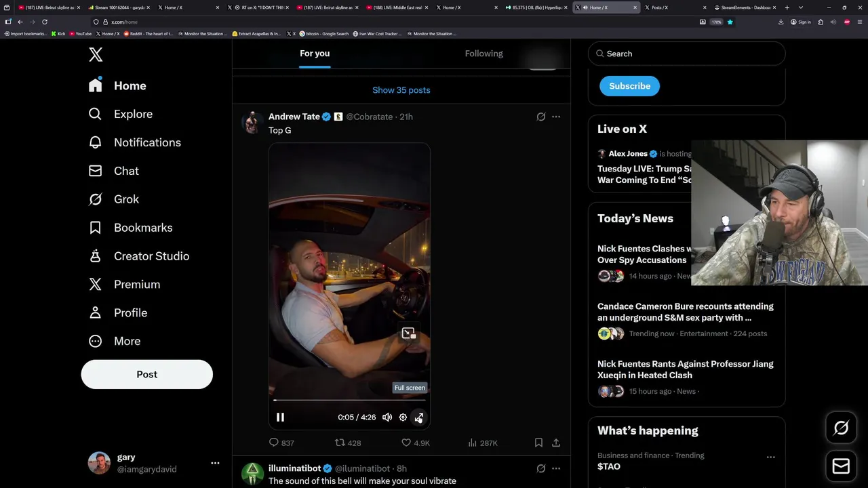Open more options on Andrew Tate post
The height and width of the screenshot is (488, 868).
pos(556,117)
